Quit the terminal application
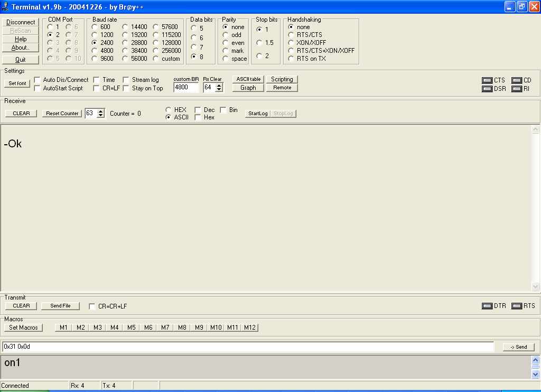 point(21,59)
